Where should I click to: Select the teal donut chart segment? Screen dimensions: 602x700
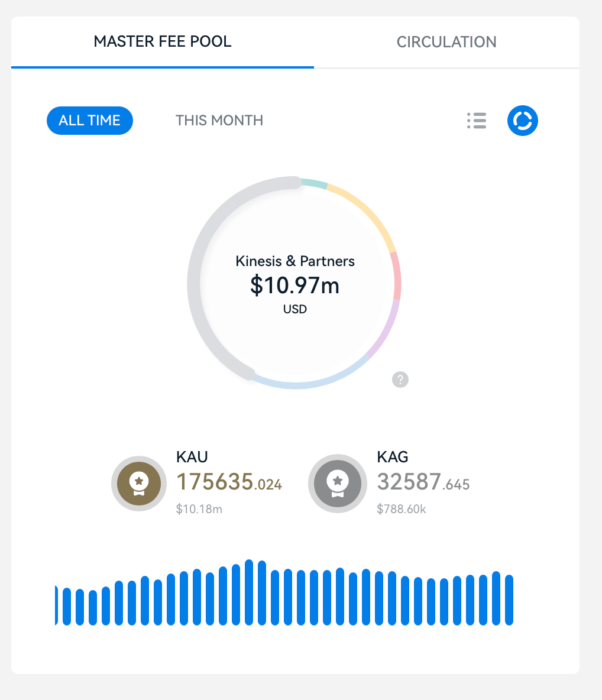click(315, 183)
